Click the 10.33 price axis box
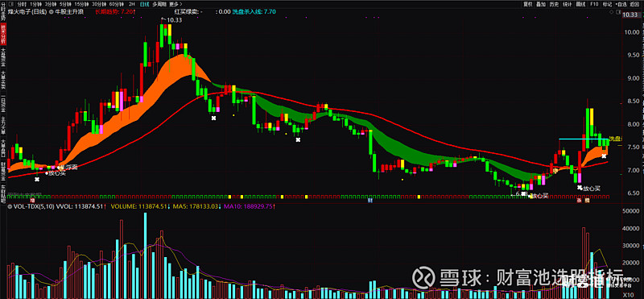 (x=633, y=15)
